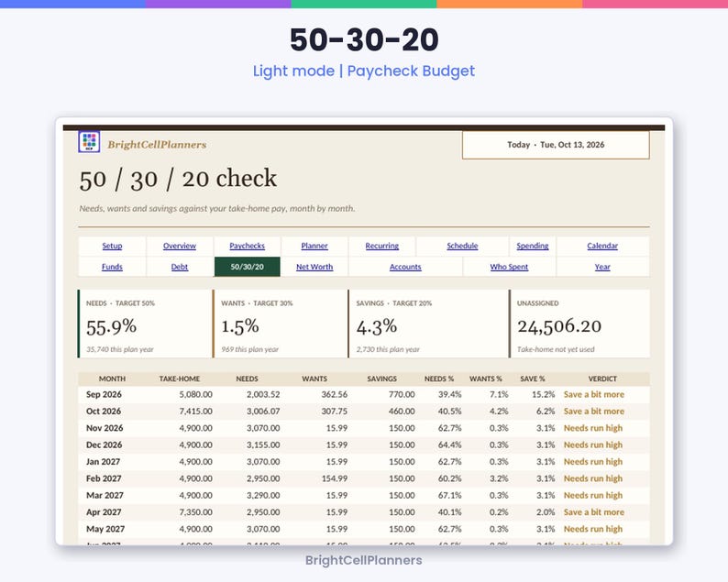Click Sep 2026 verdict Save a bit more
The width and height of the screenshot is (728, 582).
tap(594, 394)
